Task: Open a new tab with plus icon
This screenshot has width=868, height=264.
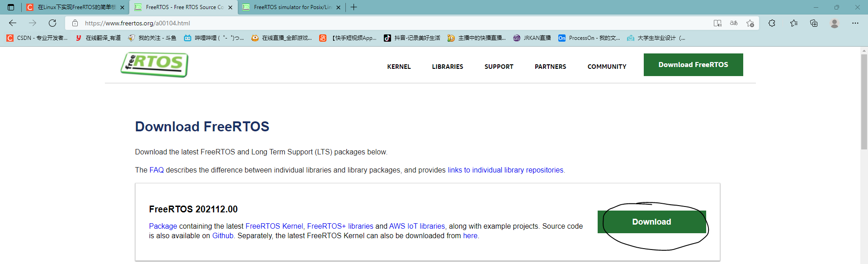Action: (x=354, y=7)
